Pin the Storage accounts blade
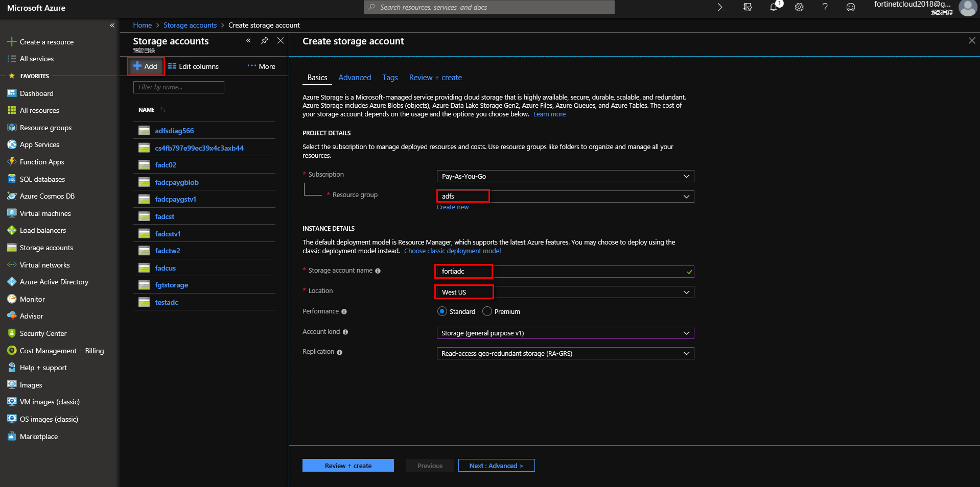The height and width of the screenshot is (487, 980). click(264, 40)
